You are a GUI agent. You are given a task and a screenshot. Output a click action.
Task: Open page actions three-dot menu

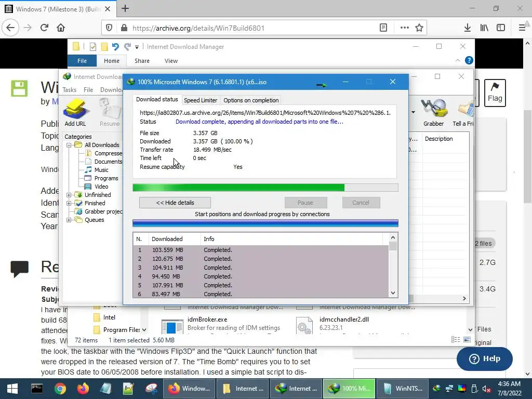point(404,28)
